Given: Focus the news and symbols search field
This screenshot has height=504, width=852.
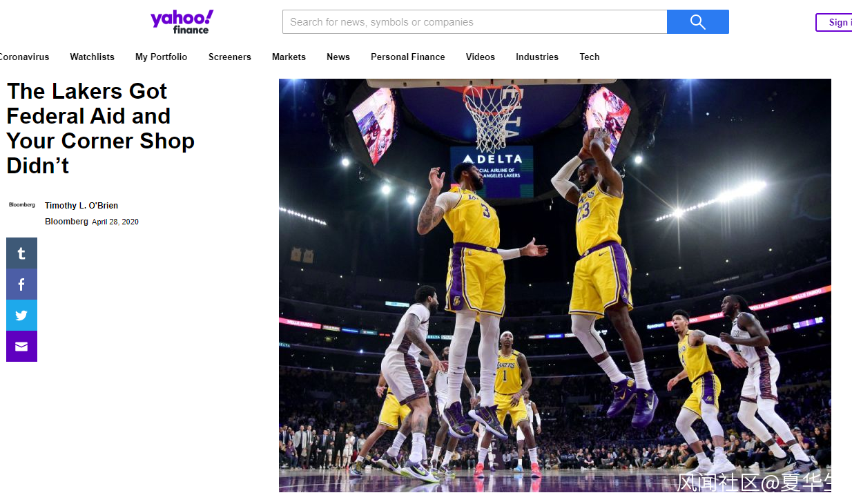Looking at the screenshot, I should click(474, 21).
